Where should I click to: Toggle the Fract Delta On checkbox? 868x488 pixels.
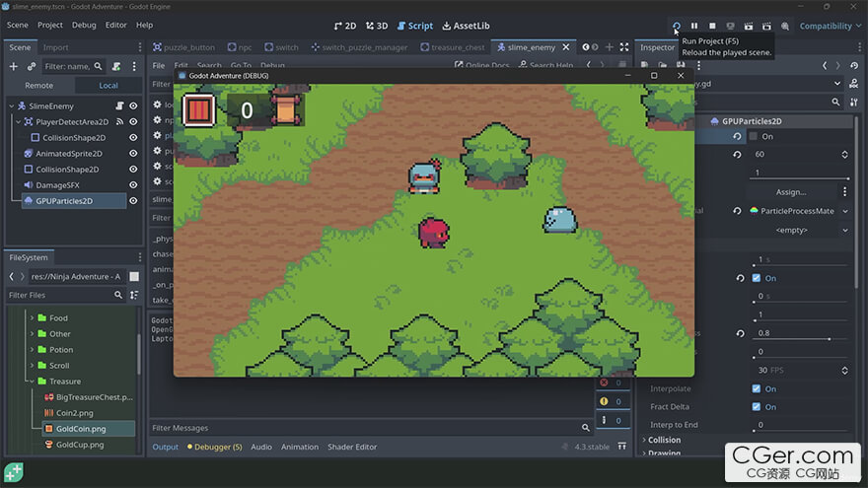757,406
